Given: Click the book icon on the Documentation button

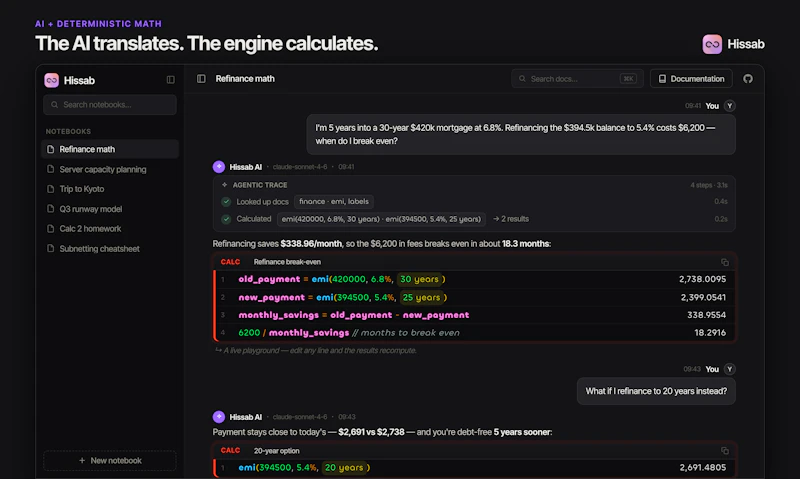Looking at the screenshot, I should pyautogui.click(x=662, y=79).
